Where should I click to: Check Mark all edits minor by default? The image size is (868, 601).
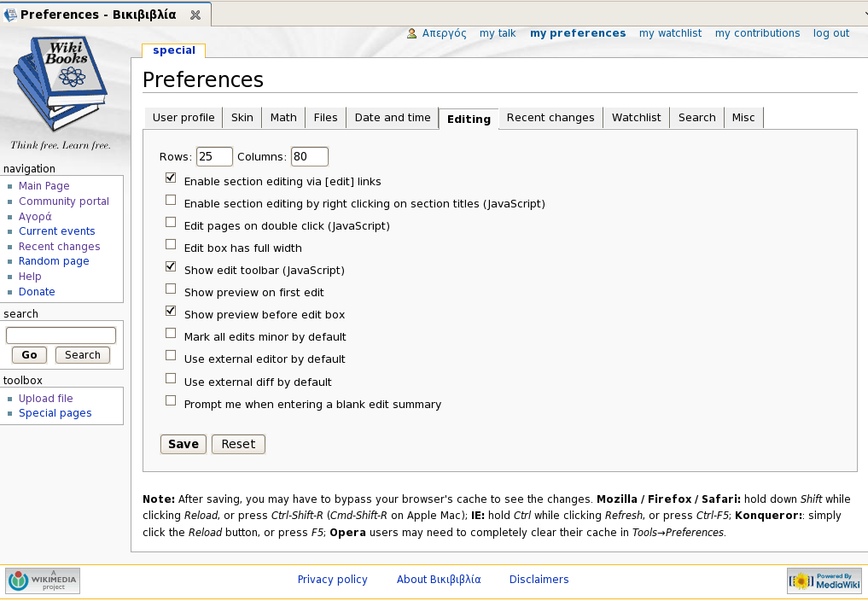(x=171, y=333)
